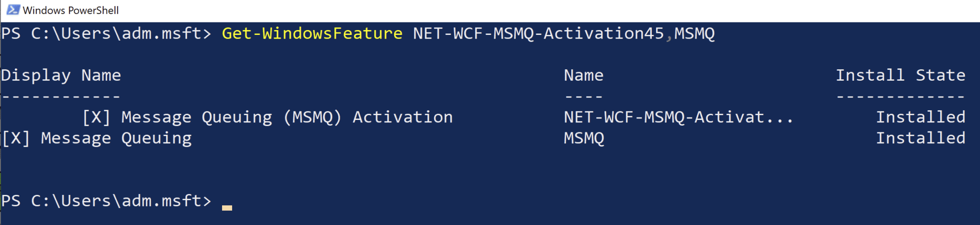Click the bottom PS C:\Users\adm.msft> prompt

point(106,201)
